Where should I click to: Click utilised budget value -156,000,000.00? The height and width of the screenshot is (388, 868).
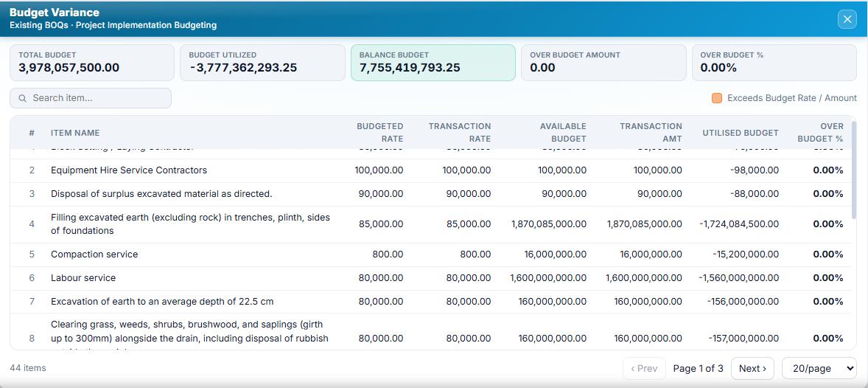(743, 302)
